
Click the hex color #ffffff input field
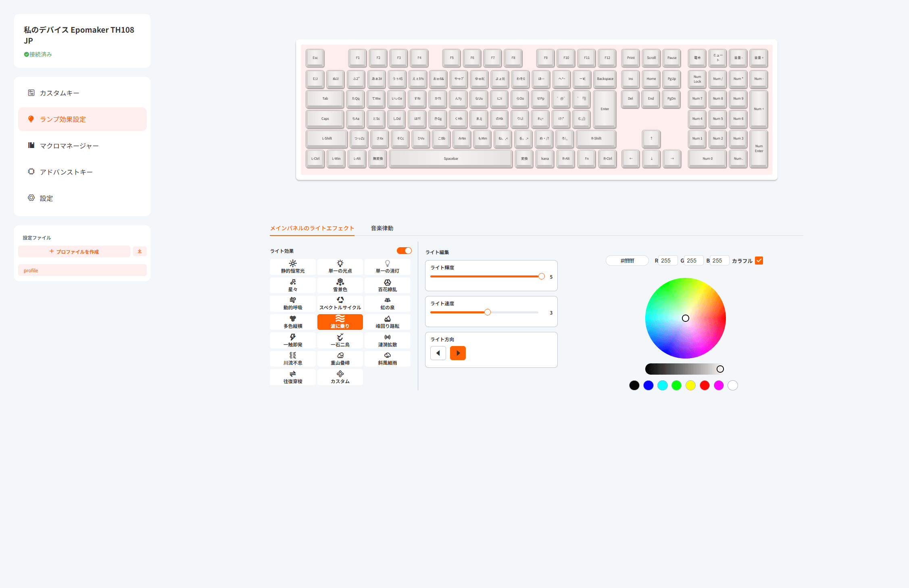pos(627,261)
